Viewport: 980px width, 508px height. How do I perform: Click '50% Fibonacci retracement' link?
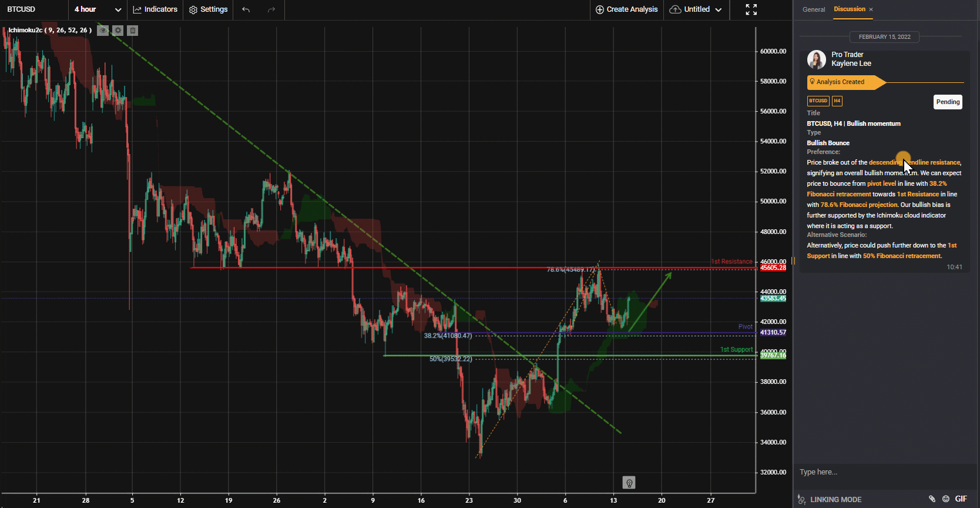(902, 256)
